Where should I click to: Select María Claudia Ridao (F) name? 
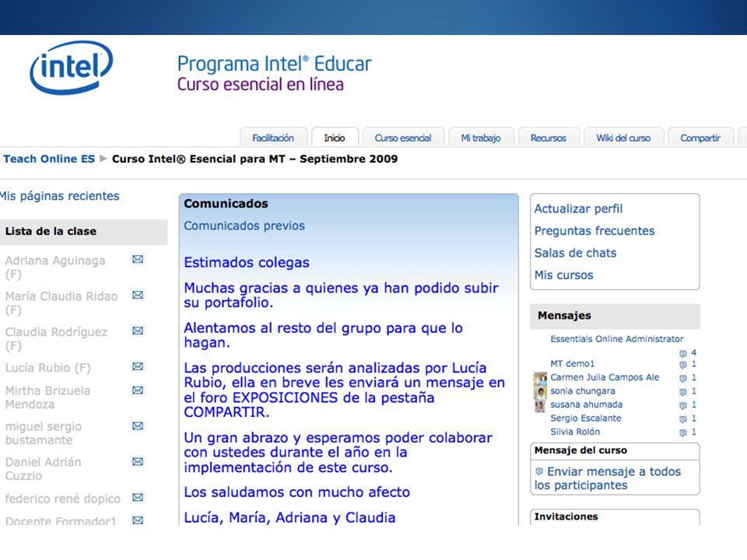61,303
